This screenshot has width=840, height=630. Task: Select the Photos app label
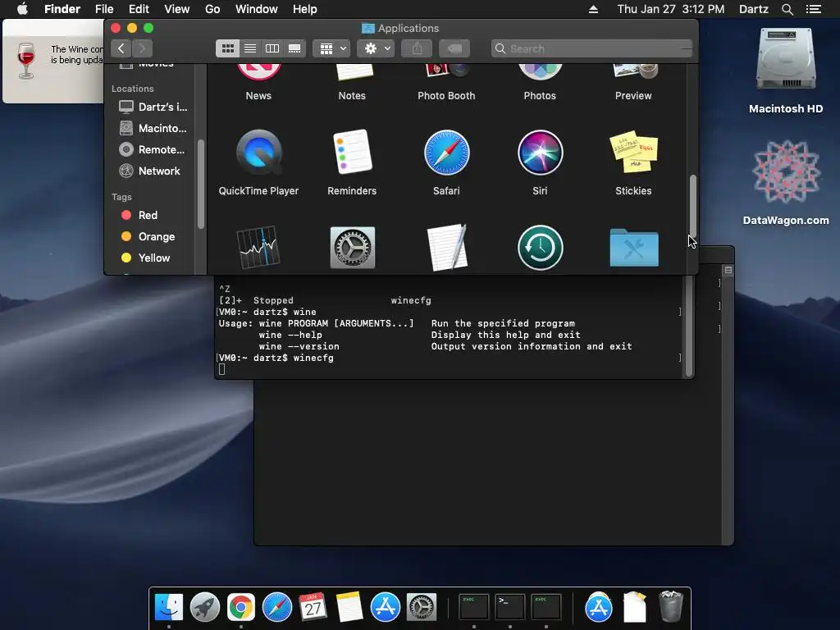point(540,96)
